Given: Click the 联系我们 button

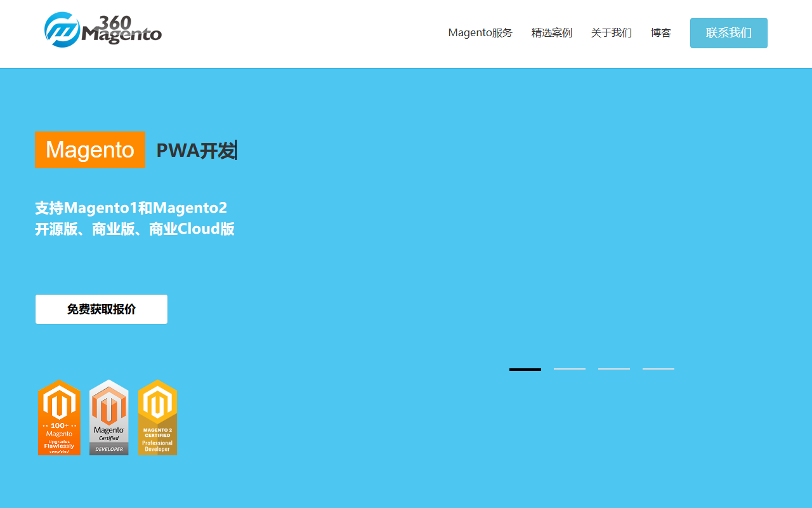Looking at the screenshot, I should [x=729, y=33].
